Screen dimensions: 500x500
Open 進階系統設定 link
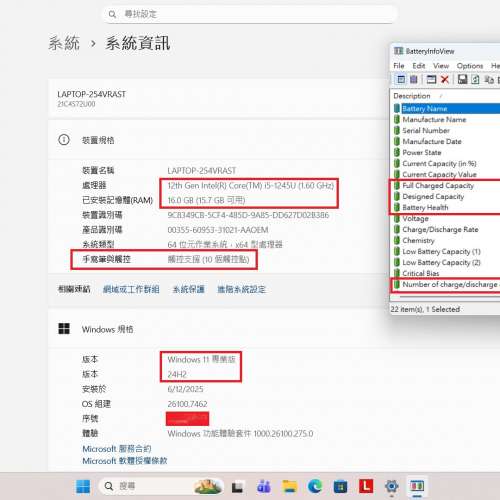point(241,290)
